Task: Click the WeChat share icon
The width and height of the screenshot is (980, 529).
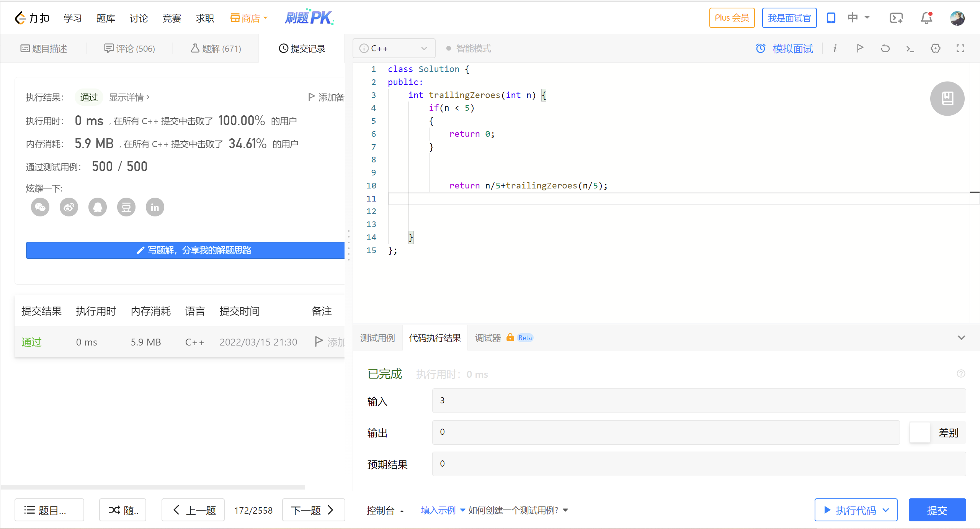Action: pos(40,207)
